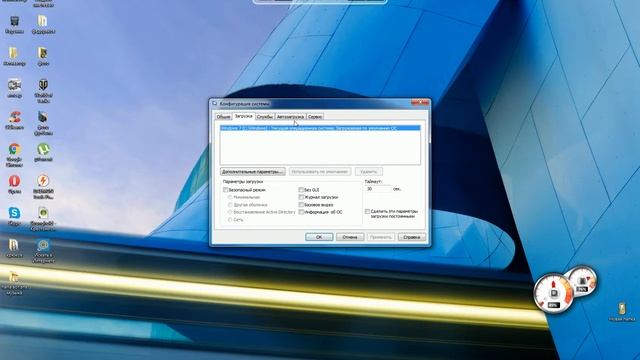This screenshot has height=360, width=640.
Task: Click the small memory meter gadget dial
Action: point(582,281)
